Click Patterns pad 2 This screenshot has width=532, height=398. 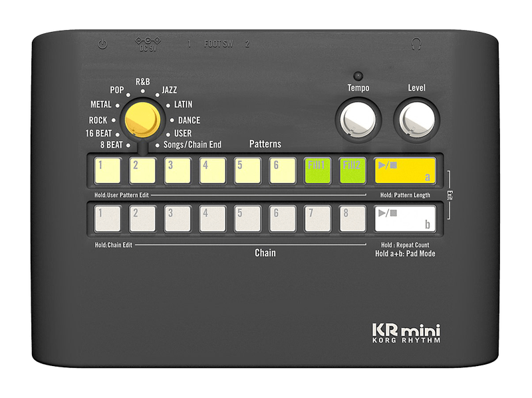click(142, 170)
